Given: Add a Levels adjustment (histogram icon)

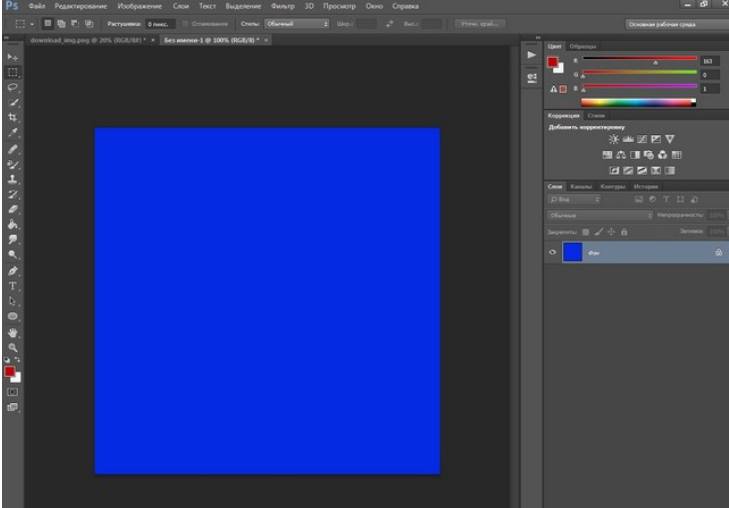Looking at the screenshot, I should click(x=628, y=139).
